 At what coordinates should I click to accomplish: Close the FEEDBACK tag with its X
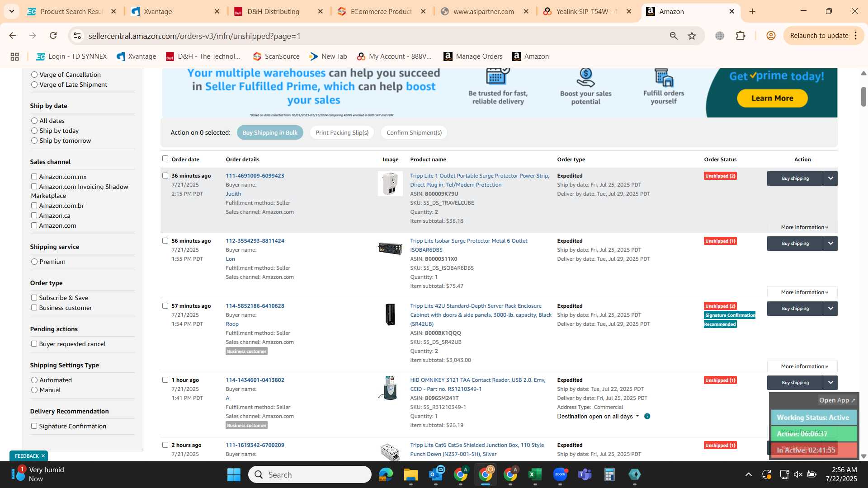click(43, 456)
